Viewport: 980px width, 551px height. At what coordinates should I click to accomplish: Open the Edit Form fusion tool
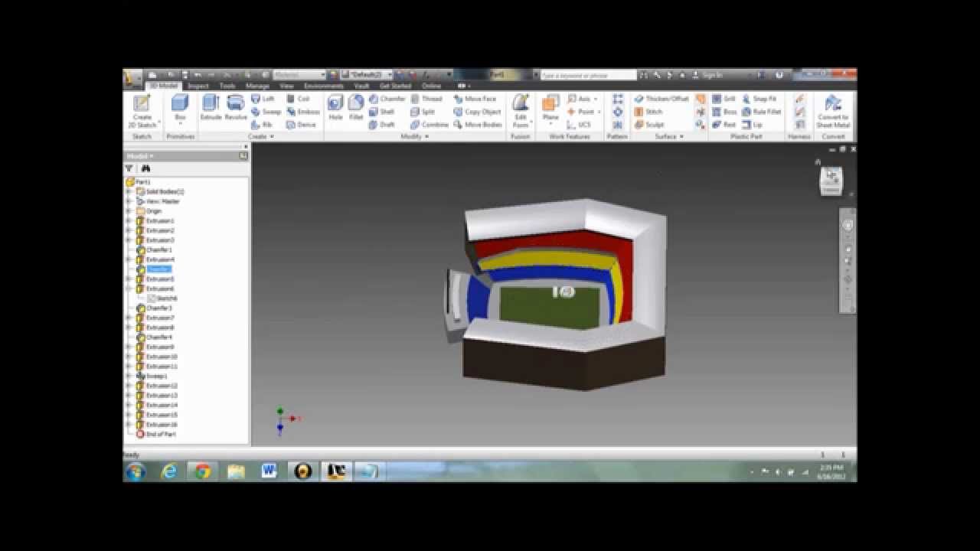click(x=521, y=111)
